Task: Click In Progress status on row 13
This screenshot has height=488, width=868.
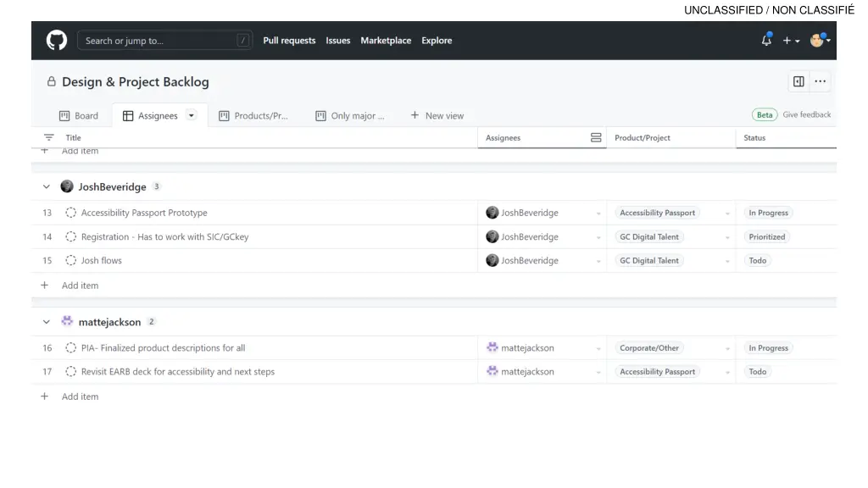Action: click(768, 213)
